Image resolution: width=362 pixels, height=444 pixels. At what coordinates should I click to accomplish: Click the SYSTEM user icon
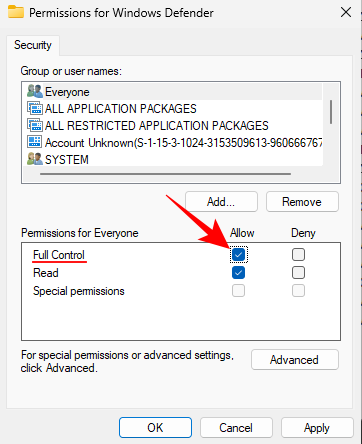34,159
